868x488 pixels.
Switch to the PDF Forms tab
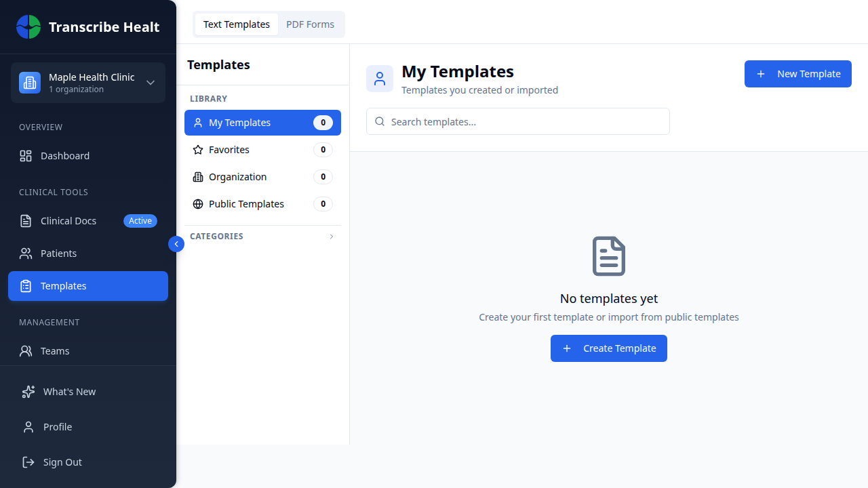310,24
